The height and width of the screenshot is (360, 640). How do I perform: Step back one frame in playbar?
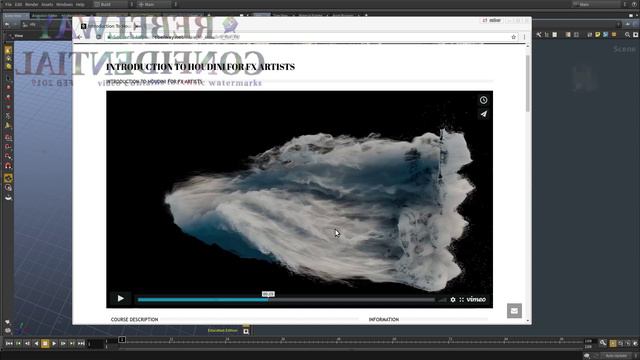(x=27, y=344)
